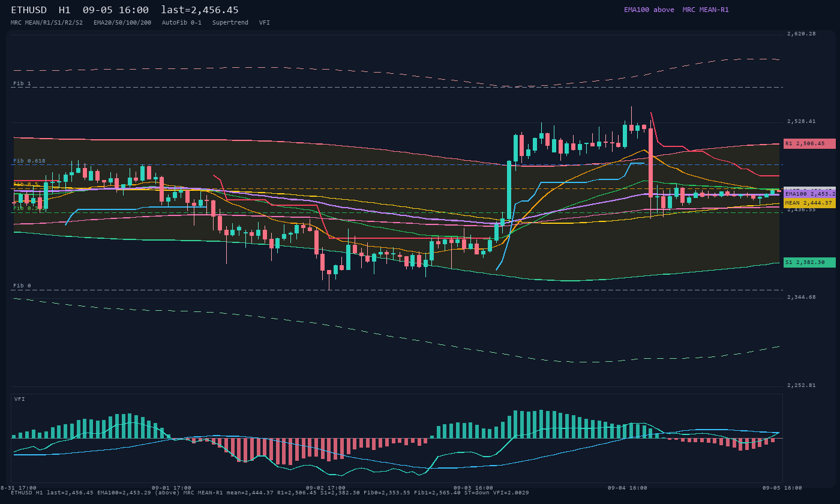840x504 pixels.
Task: Click the yellow MEAN 2,444.37 price tag
Action: 809,203
